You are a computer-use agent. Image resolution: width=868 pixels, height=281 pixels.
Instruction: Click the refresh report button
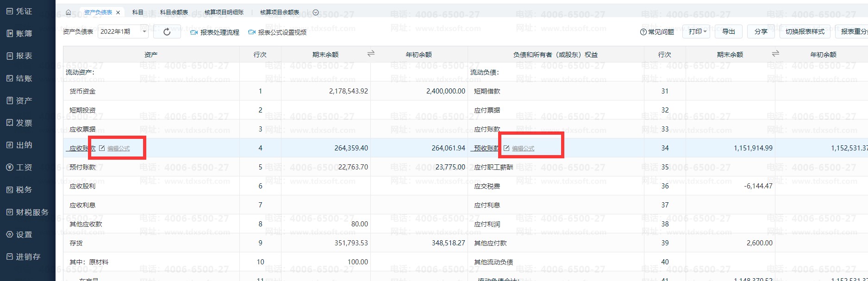(167, 32)
